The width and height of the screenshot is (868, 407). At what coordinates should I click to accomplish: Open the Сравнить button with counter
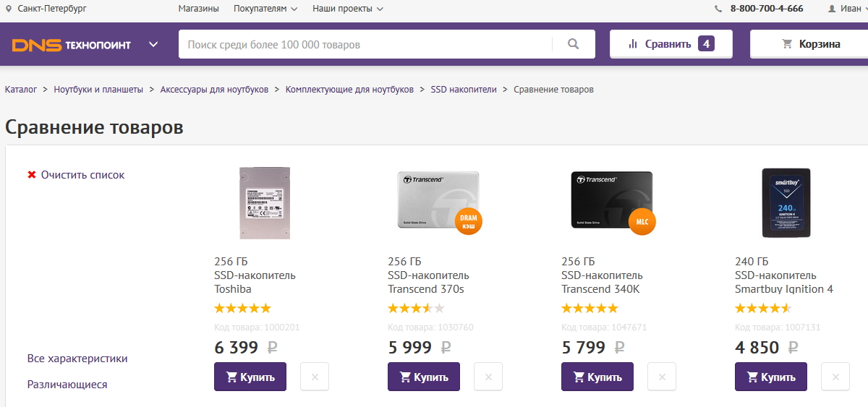(x=671, y=44)
